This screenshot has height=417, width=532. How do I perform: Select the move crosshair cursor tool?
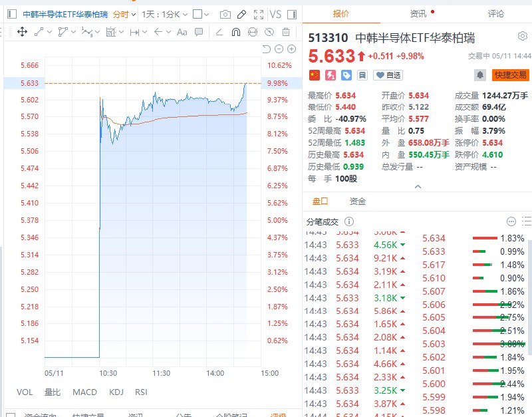point(22,32)
